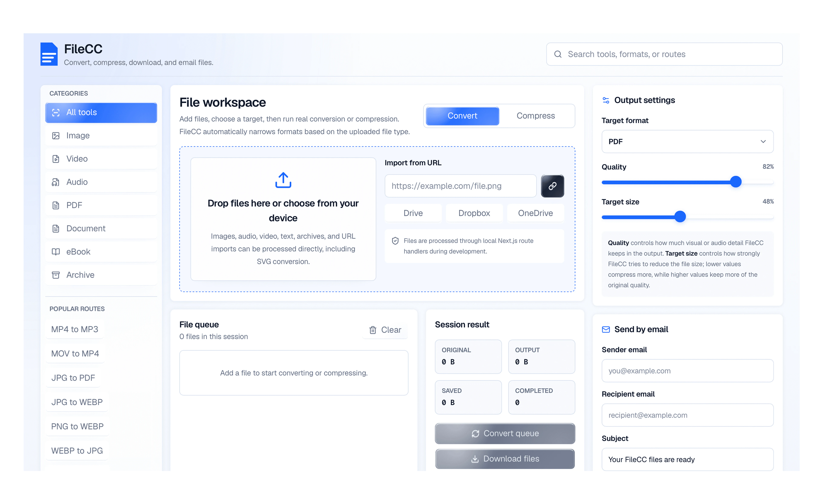This screenshot has height=504, width=823.
Task: Import from Dropbox
Action: [474, 213]
